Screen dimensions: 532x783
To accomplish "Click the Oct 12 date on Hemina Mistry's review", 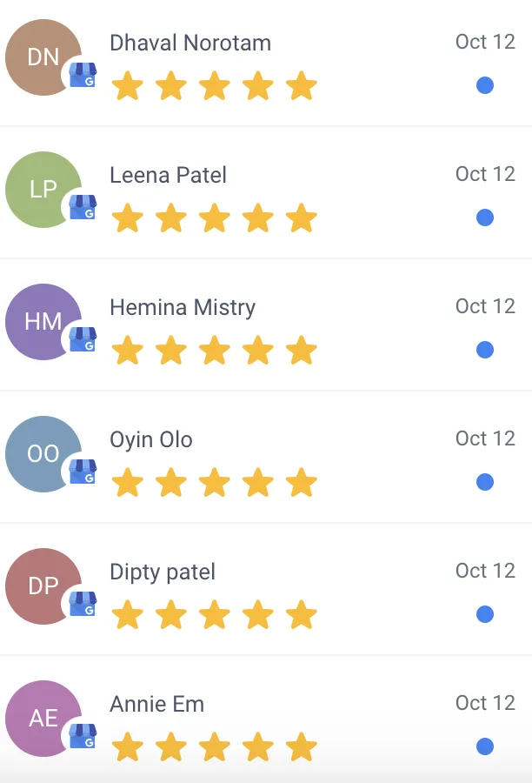I will 485,306.
